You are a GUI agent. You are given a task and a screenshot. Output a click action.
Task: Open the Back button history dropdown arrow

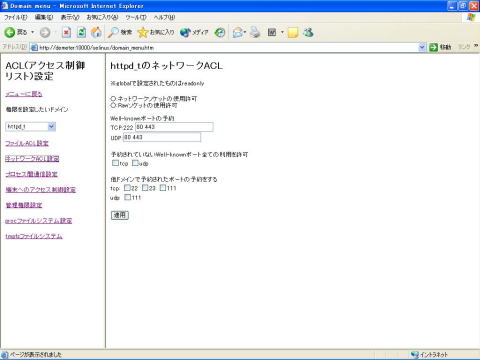tap(33, 32)
